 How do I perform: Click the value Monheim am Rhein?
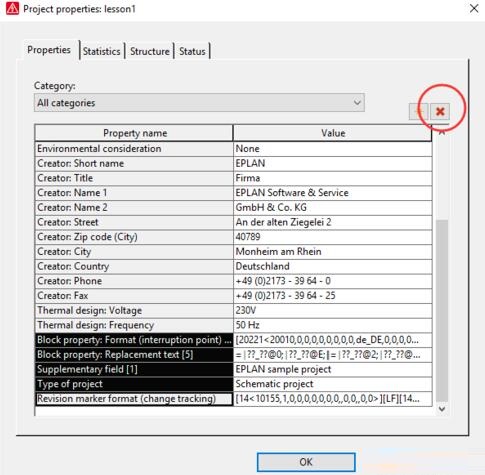point(332,252)
